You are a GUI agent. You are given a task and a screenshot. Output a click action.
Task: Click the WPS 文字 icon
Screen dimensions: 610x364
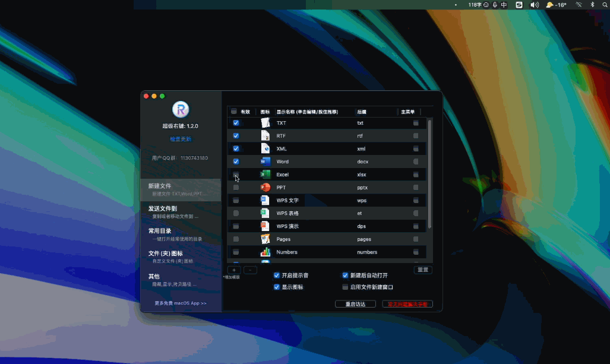click(265, 200)
